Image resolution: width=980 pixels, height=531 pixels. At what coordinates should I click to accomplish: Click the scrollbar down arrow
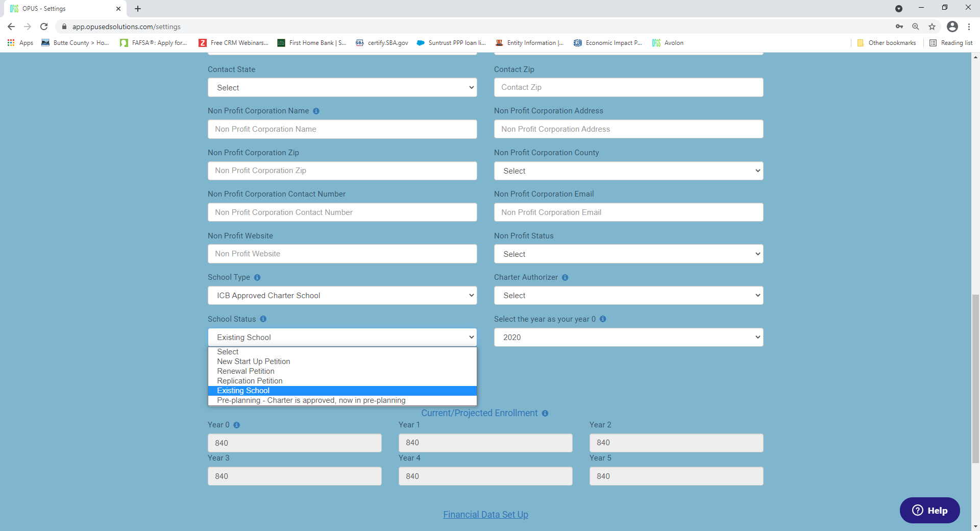coord(975,526)
